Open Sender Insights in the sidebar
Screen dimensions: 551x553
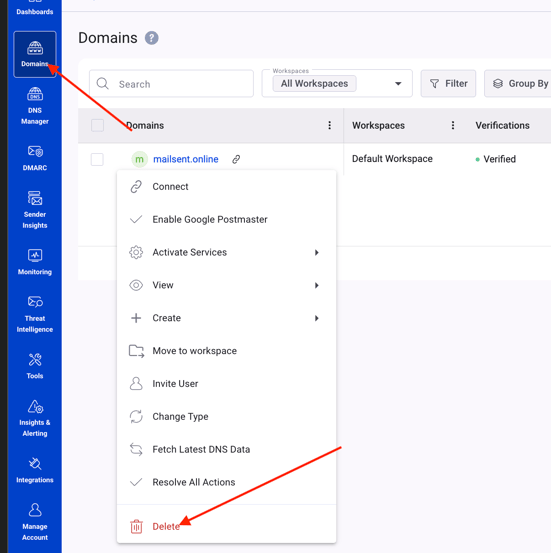[35, 210]
